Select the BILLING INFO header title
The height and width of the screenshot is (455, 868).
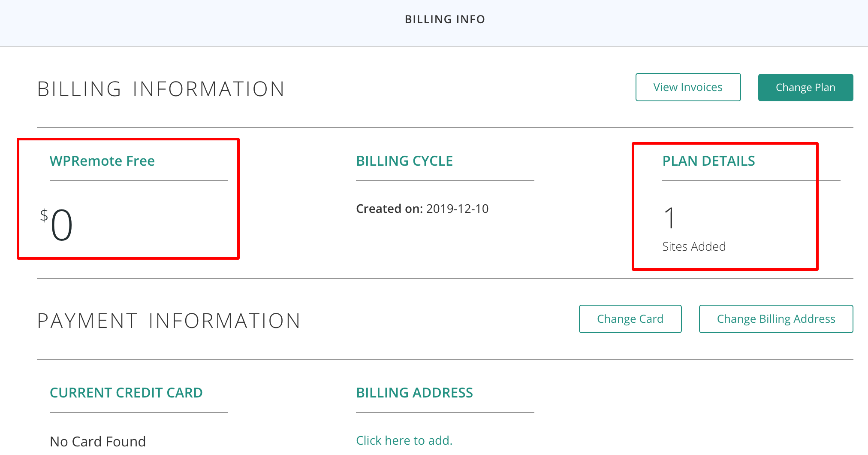[x=445, y=19]
